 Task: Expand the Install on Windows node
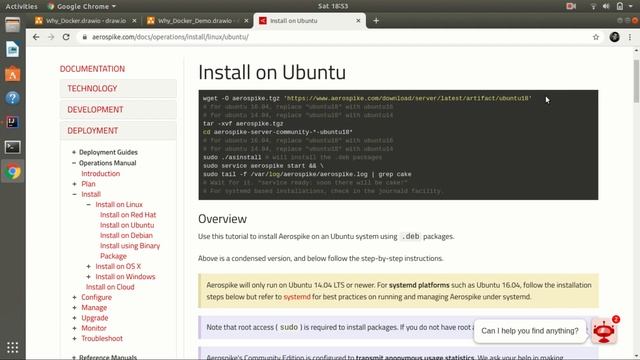(89, 277)
